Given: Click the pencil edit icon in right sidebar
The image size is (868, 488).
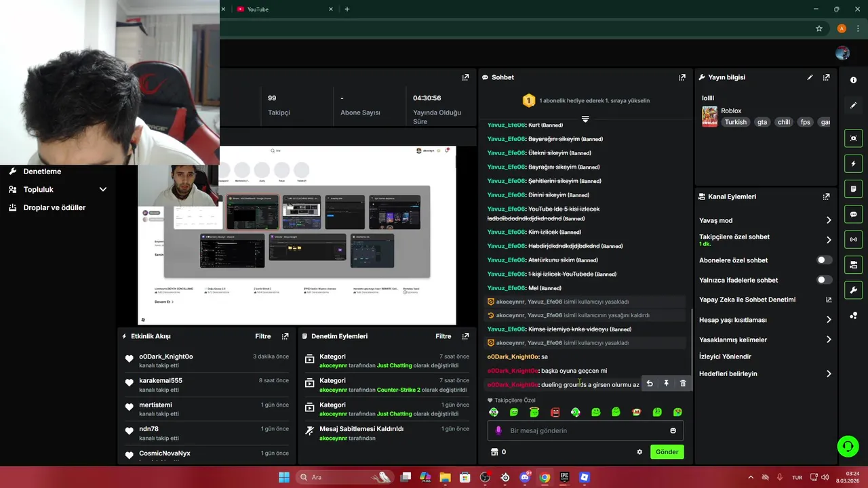Looking at the screenshot, I should tap(853, 105).
